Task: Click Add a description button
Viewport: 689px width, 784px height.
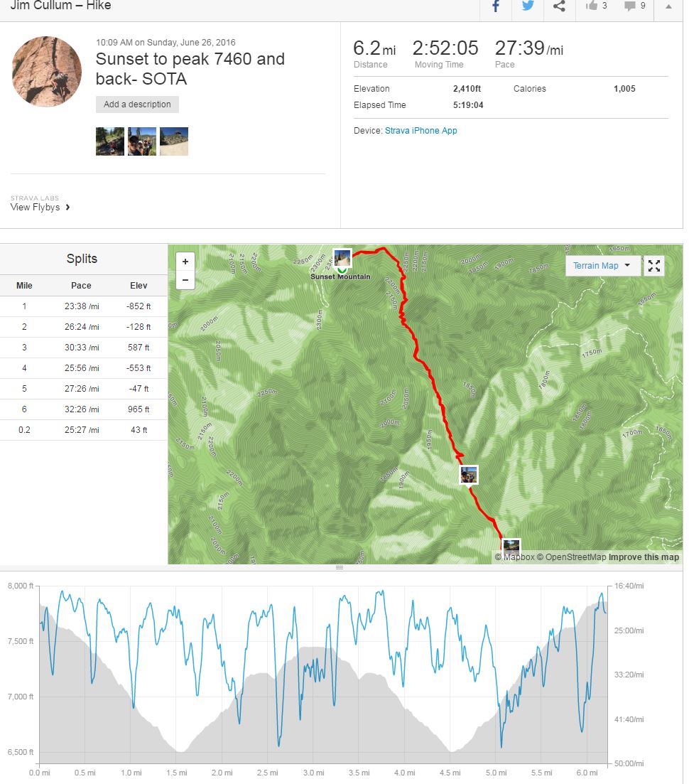Action: point(137,104)
